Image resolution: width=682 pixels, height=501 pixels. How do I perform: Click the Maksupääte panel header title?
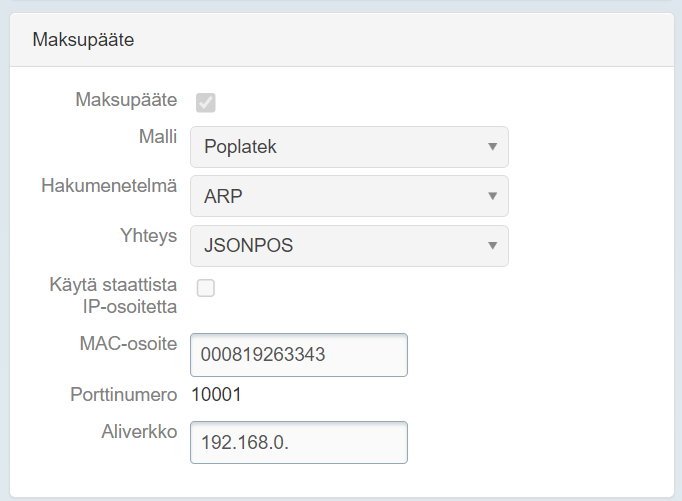[83, 40]
